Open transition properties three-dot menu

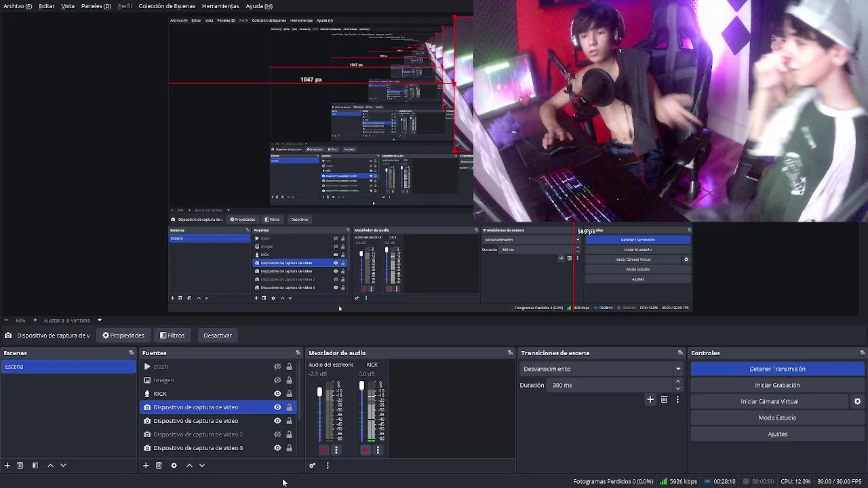click(x=677, y=400)
